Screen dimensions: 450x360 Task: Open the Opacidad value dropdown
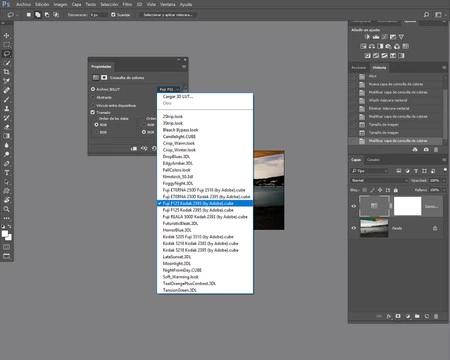445,180
